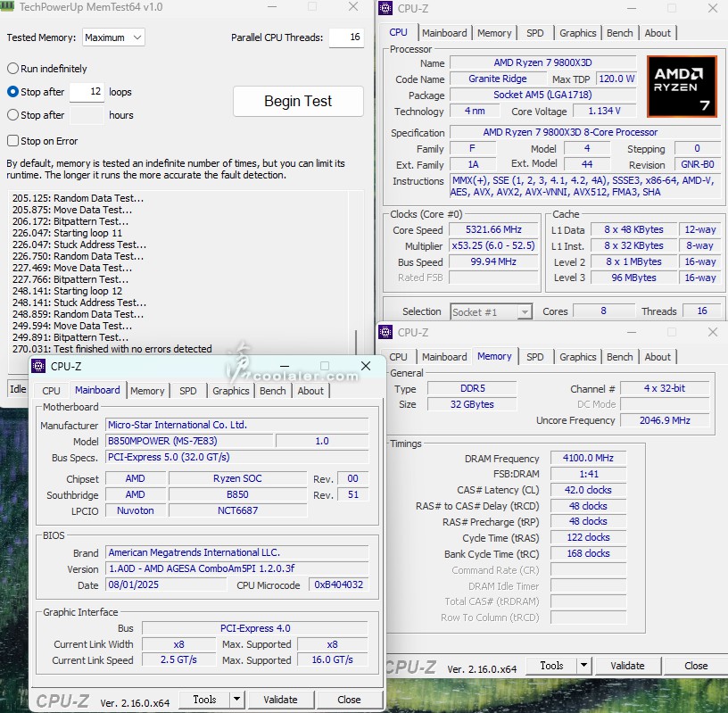Click the hours input field
Image resolution: width=728 pixels, height=713 pixels.
tap(87, 115)
